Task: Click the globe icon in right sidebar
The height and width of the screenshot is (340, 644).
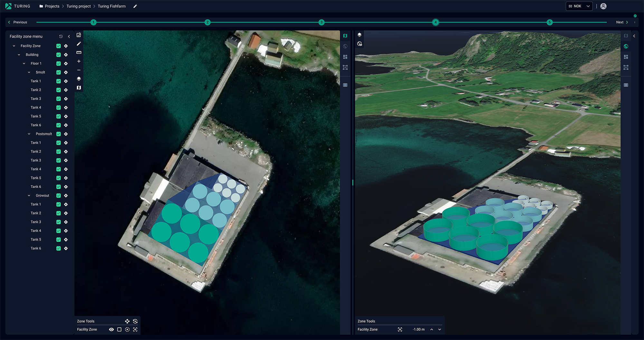Action: 626,46
